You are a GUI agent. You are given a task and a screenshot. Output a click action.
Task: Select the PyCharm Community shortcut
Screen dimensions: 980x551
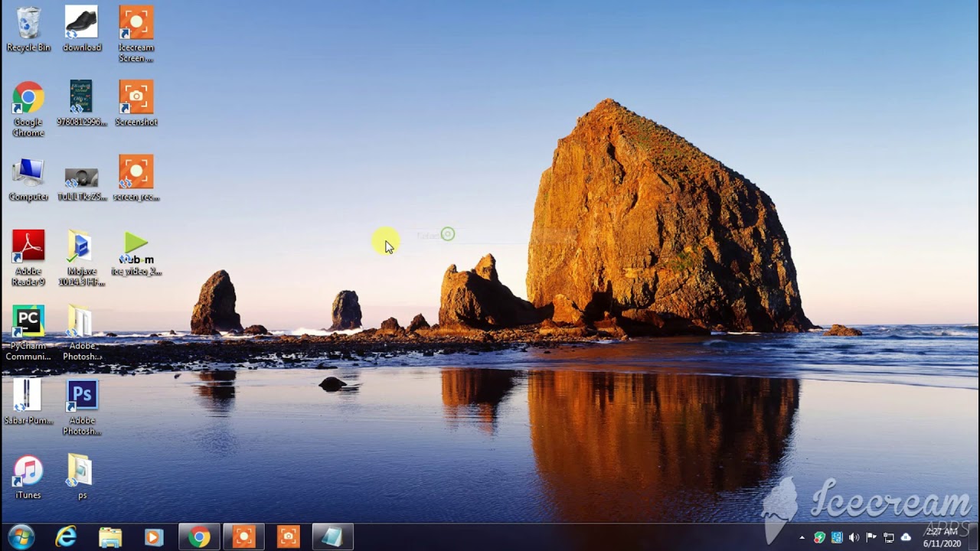[x=28, y=333]
